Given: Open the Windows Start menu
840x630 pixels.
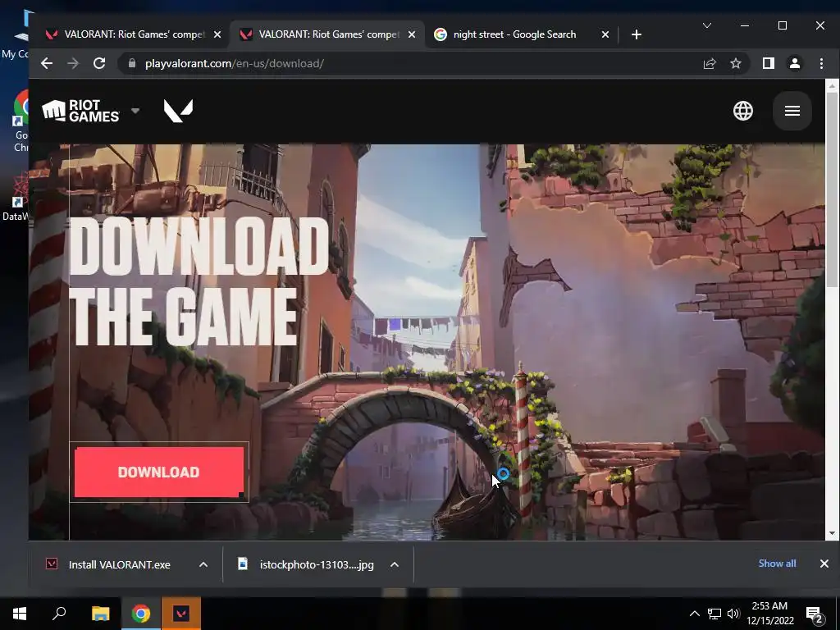Looking at the screenshot, I should (20, 614).
